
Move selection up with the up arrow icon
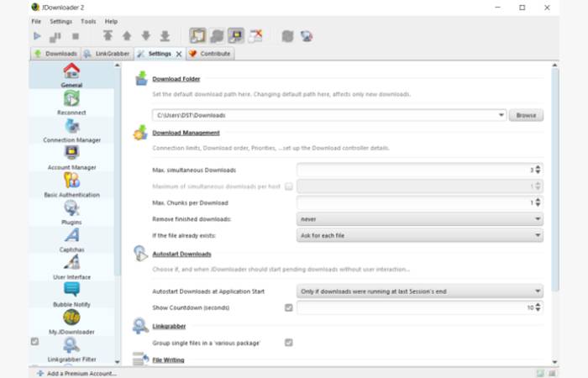(x=127, y=36)
